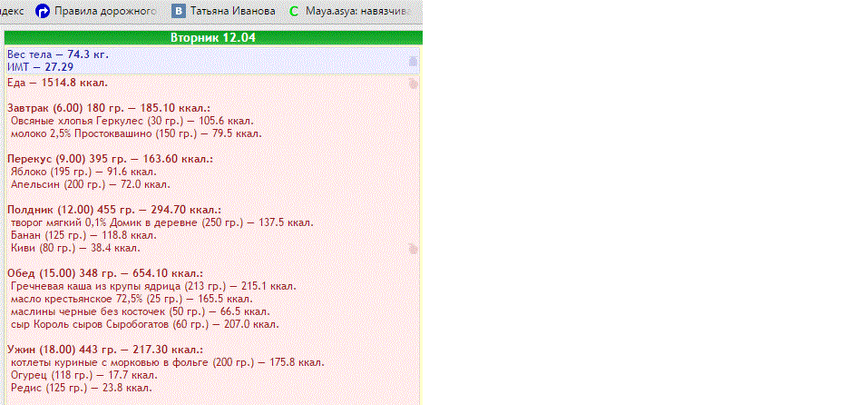Click the Вторник 12.04 day header
Viewport: 868px width, 405px height.
[x=213, y=37]
